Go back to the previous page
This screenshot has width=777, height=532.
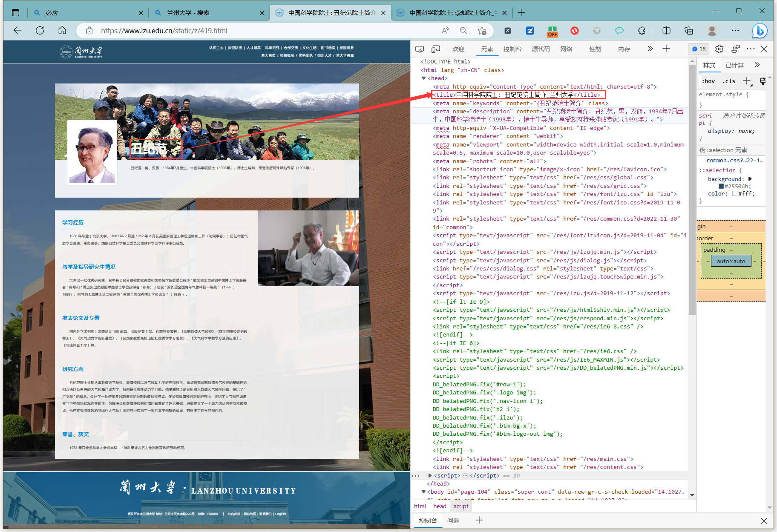[17, 31]
